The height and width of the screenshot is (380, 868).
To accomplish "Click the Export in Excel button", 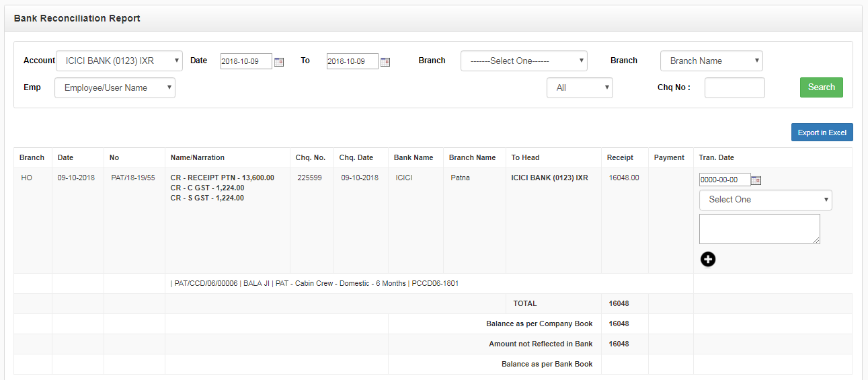I will point(822,132).
